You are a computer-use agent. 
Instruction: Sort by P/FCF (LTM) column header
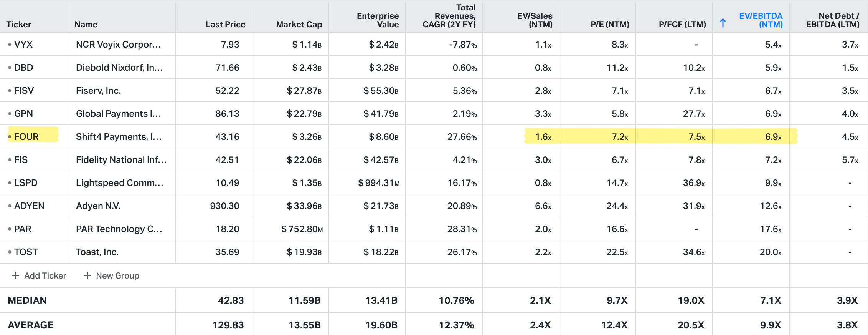682,24
